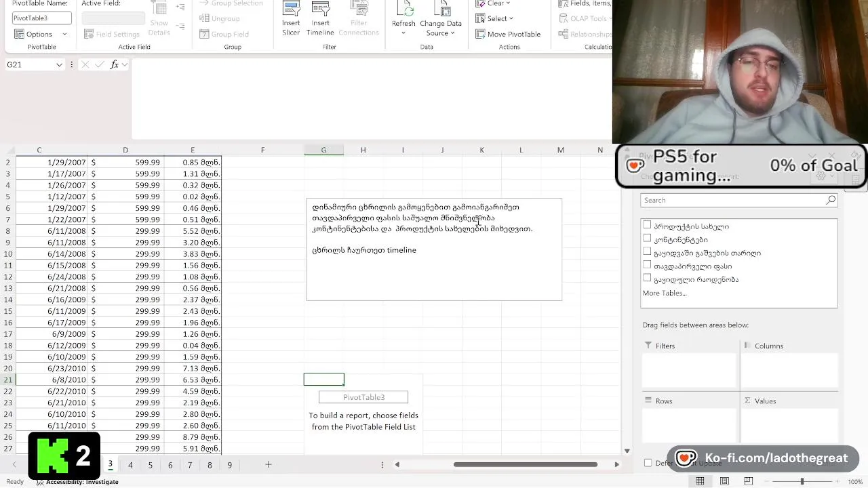Select cell with date 1/12/2007
This screenshot has height=488, width=868.
51,197
